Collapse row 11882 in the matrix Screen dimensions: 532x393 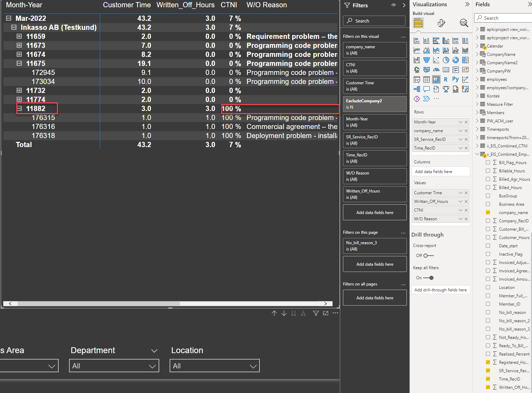click(x=19, y=109)
